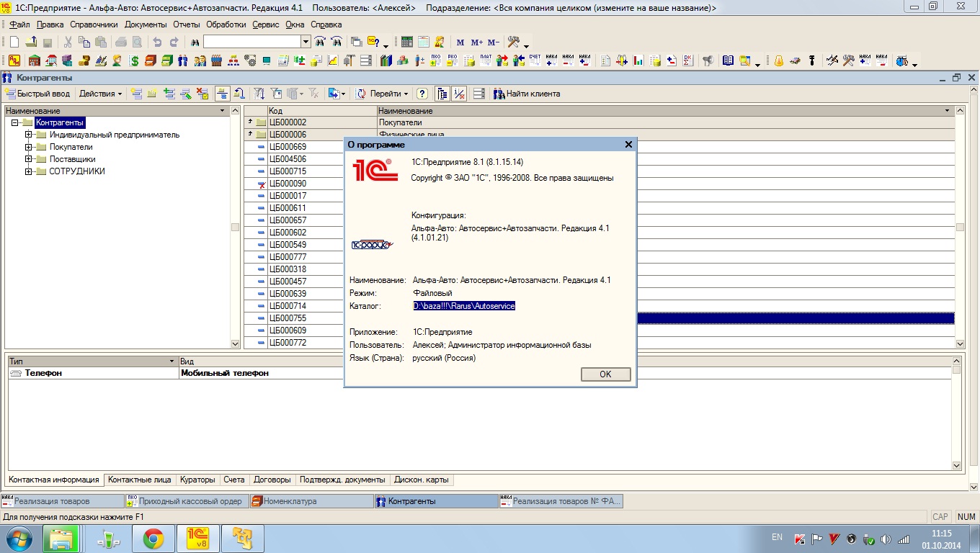The image size is (980, 553).
Task: Toggle hierarchical list view button
Action: pyautogui.click(x=442, y=94)
